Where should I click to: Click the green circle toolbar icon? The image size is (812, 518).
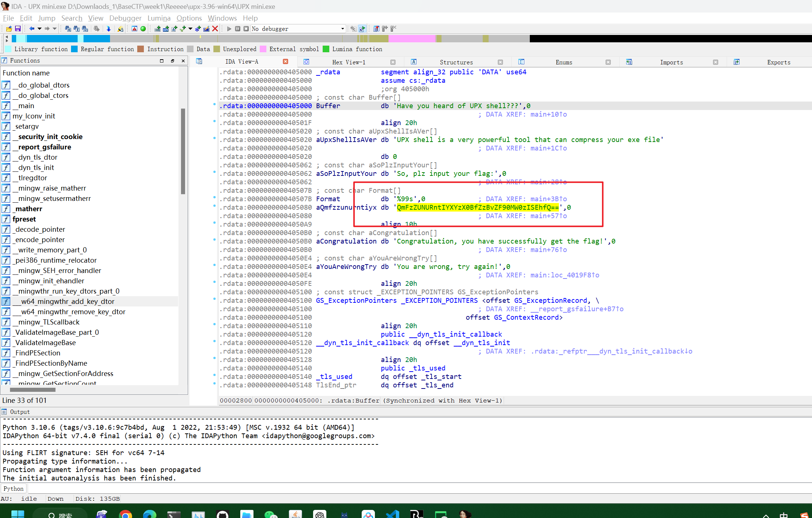pyautogui.click(x=143, y=29)
